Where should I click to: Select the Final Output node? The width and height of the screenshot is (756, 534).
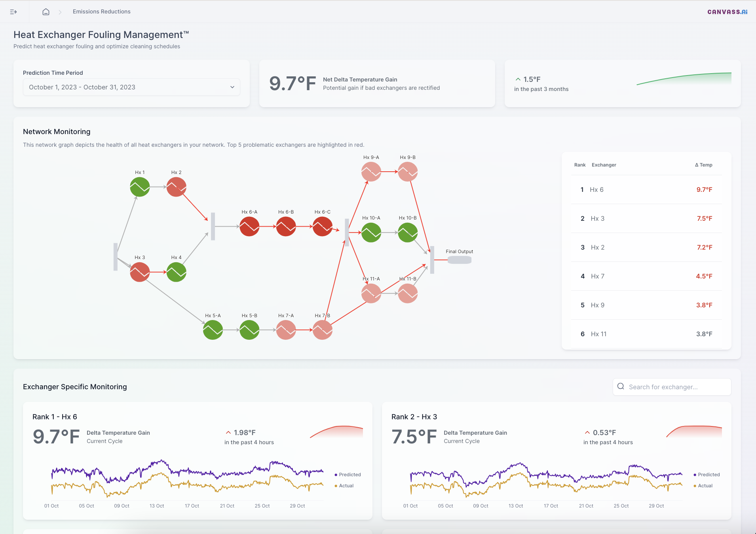pos(459,260)
